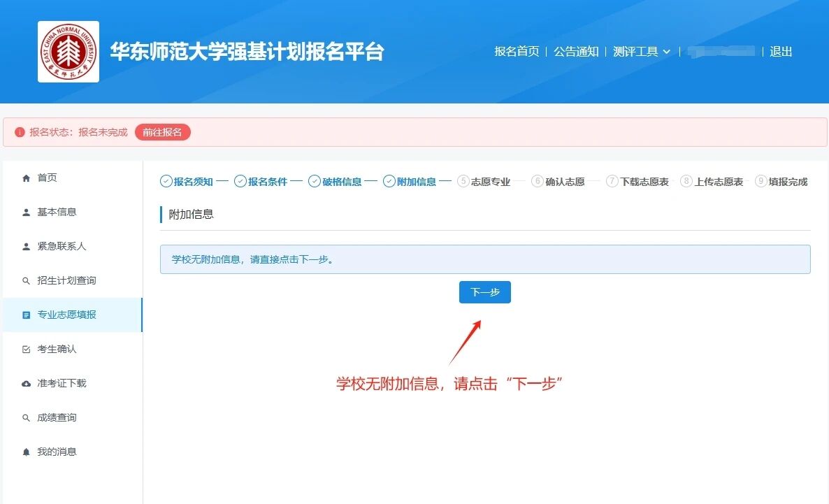Select step 5 志愿专业 in progress bar
This screenshot has height=504, width=829.
[x=484, y=182]
